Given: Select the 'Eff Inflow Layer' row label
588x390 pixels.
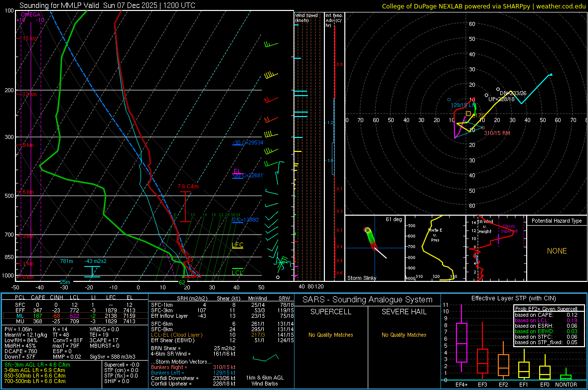Looking at the screenshot, I should (169, 316).
